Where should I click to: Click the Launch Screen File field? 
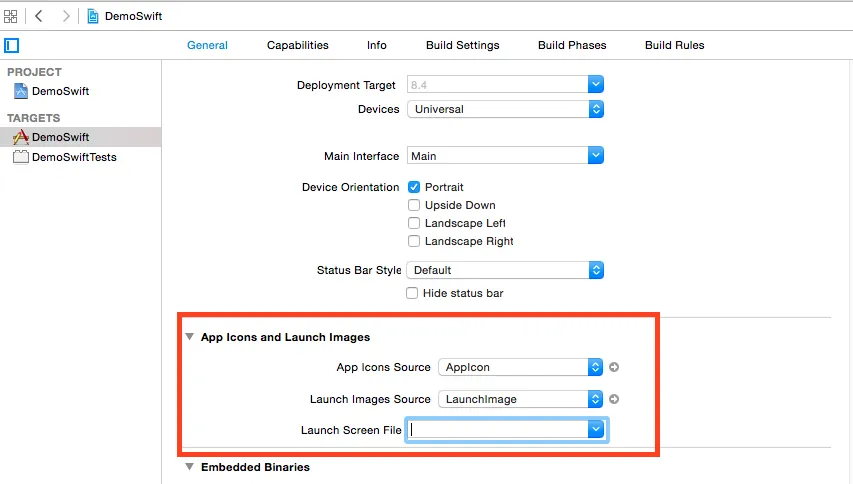(x=497, y=430)
